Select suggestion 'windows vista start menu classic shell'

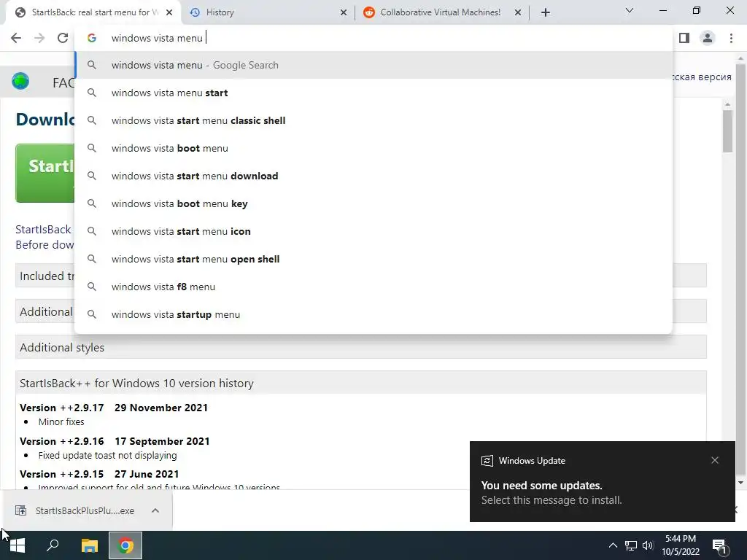(373, 120)
